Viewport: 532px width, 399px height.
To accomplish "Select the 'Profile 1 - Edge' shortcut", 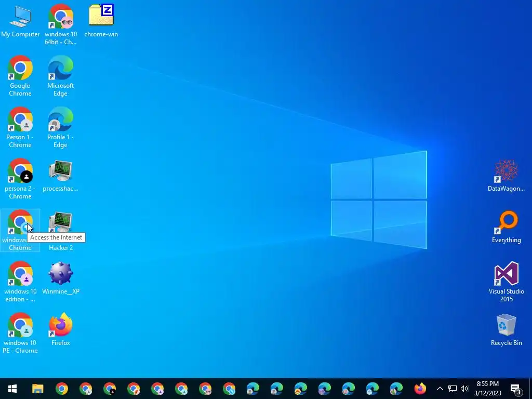I will pyautogui.click(x=61, y=128).
